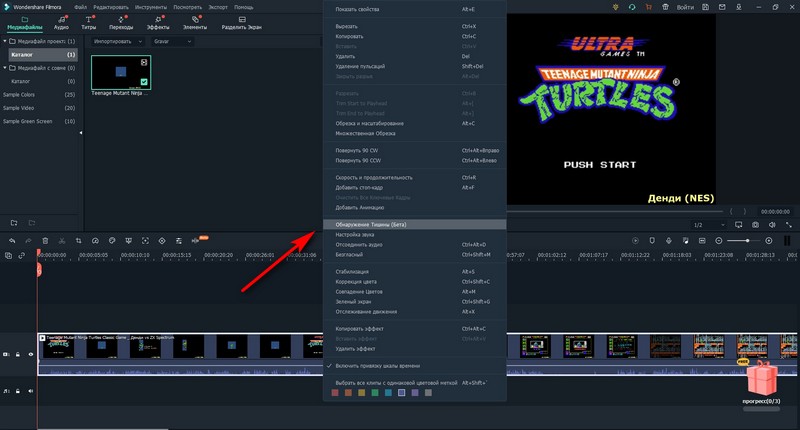This screenshot has height=430, width=800.
Task: Open the 'Файл' menu
Action: [80, 7]
